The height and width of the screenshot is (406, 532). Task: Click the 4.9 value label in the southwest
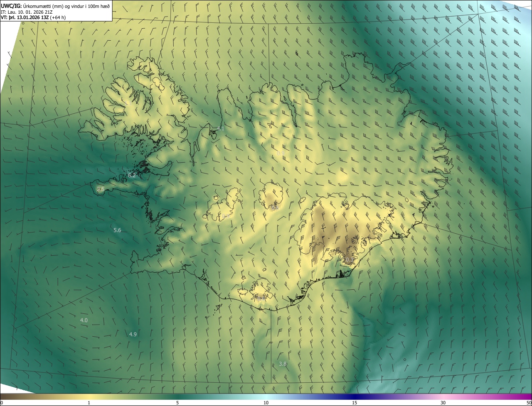133,335
